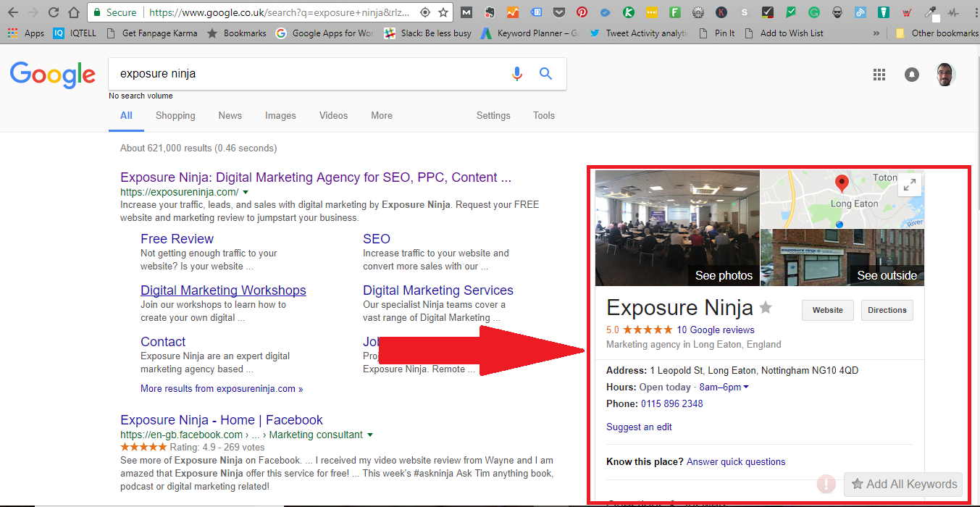
Task: Open Exposure Ninja - Home Facebook result
Action: (222, 420)
